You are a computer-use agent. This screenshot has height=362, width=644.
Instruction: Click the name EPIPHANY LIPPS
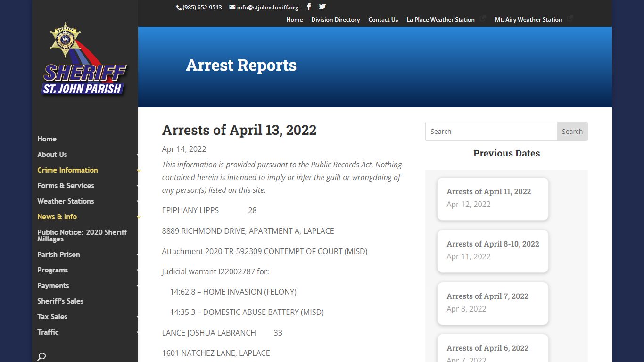(190, 211)
